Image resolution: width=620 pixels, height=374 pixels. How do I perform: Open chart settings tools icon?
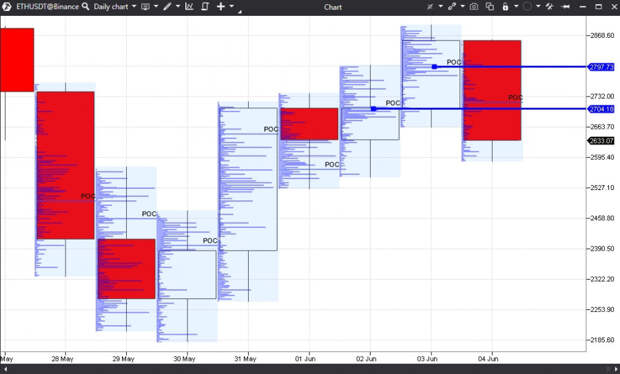(x=549, y=7)
